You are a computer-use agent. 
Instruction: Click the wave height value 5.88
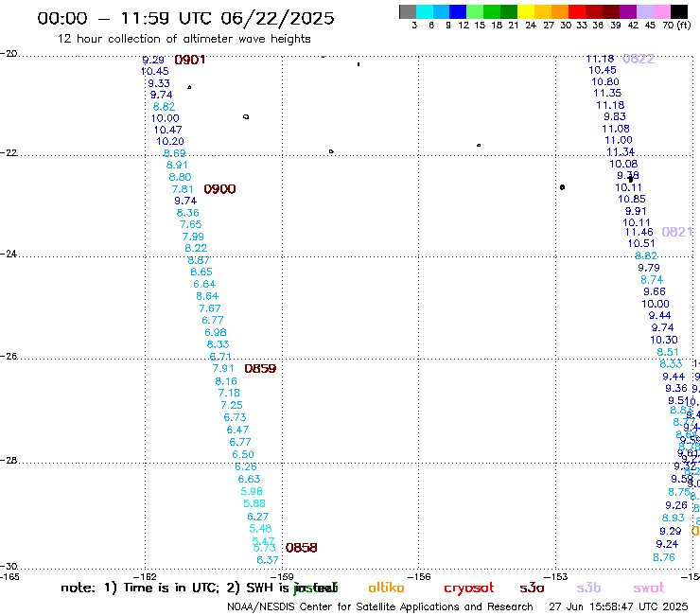254,503
